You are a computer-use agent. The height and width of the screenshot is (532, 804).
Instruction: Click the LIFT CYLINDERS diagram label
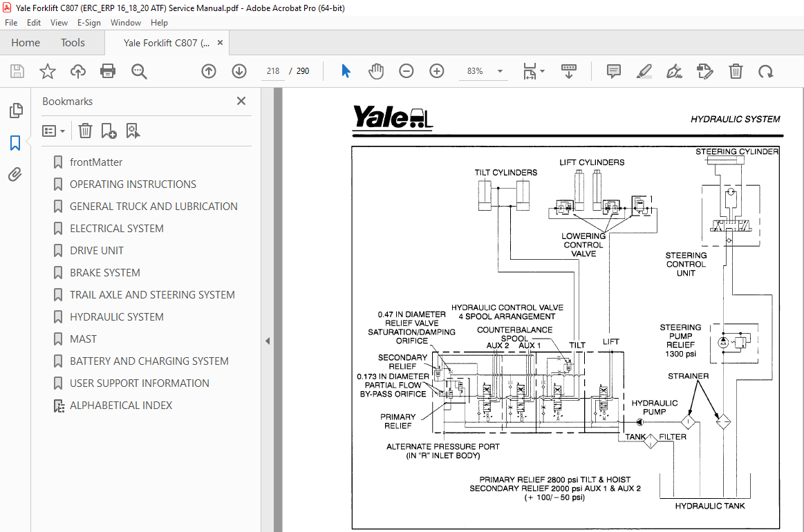coord(592,162)
